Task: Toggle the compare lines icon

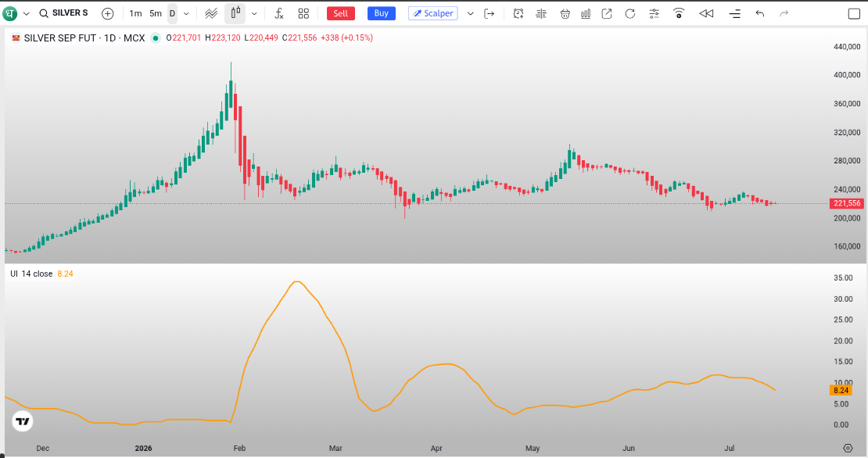Action: 211,13
